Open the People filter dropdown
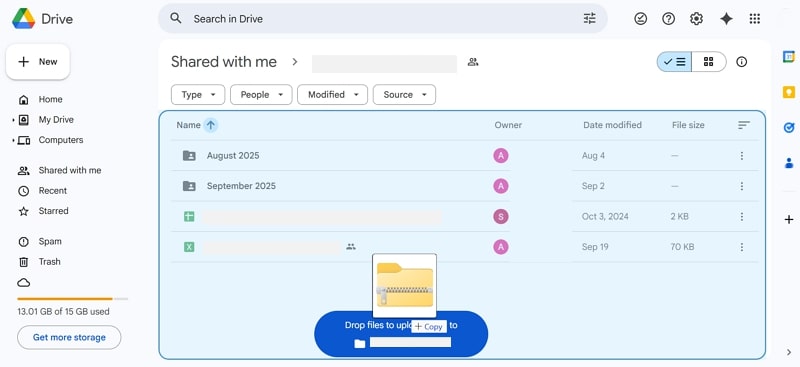 261,94
